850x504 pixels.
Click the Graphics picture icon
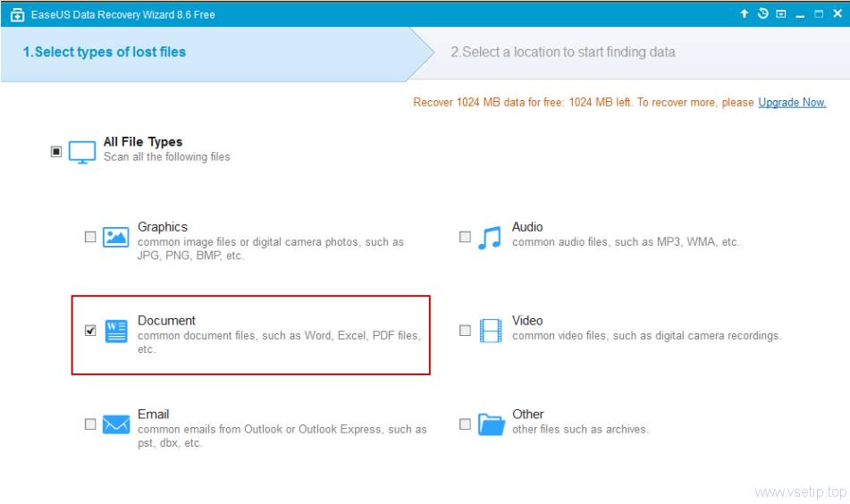[116, 237]
